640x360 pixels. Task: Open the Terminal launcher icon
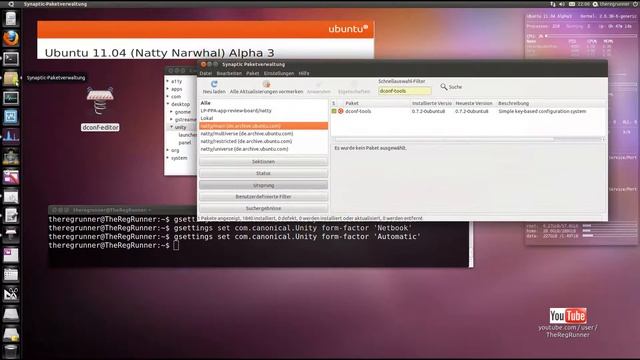11,59
